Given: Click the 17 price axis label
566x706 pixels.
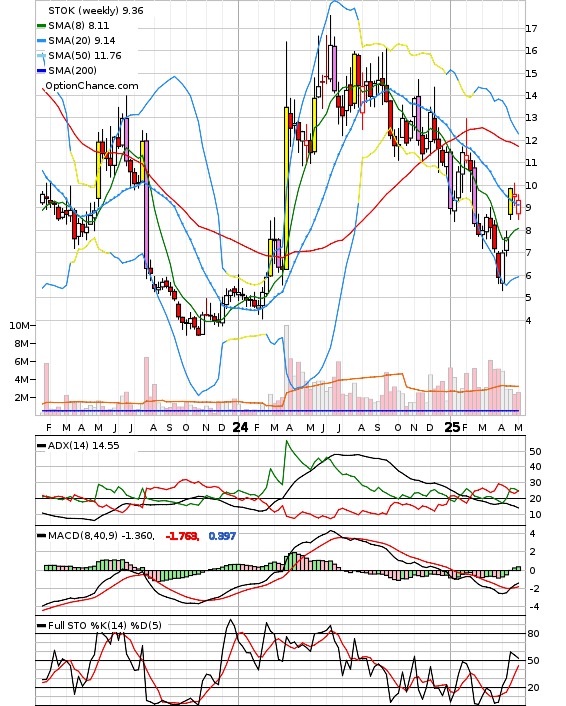Looking at the screenshot, I should [531, 28].
